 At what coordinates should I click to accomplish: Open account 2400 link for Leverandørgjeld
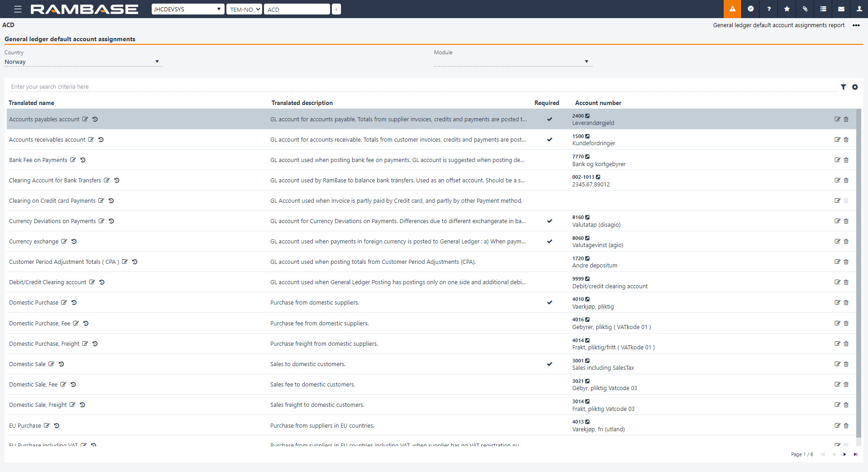(587, 116)
